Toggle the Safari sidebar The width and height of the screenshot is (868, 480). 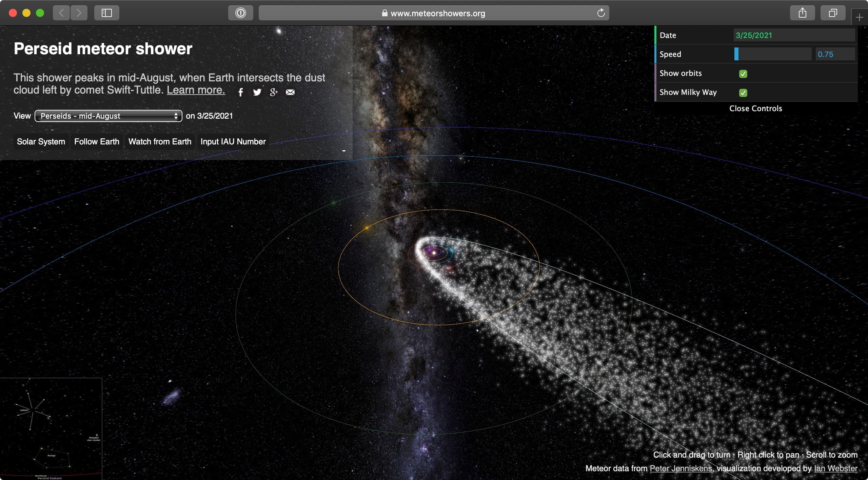coord(107,13)
